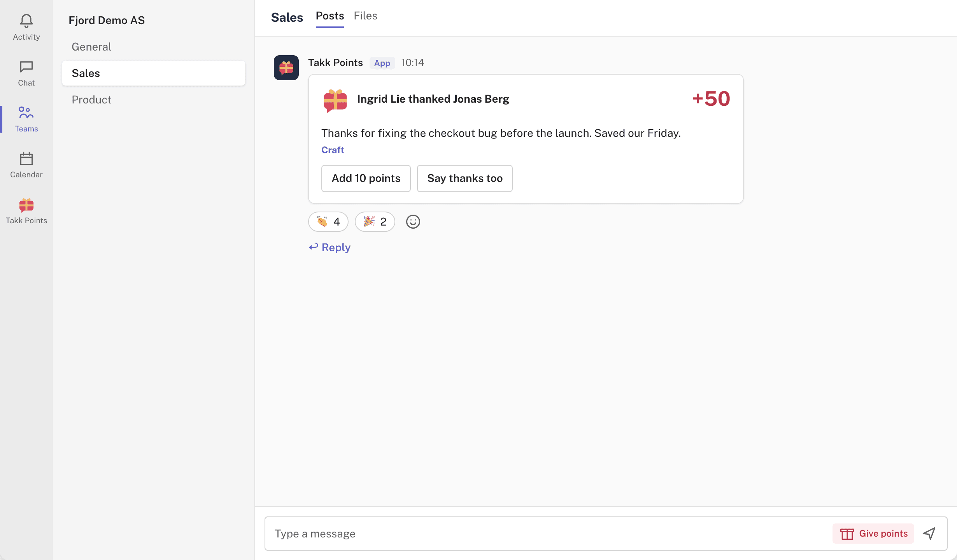Toggle the party popper reaction with 2

click(x=375, y=222)
